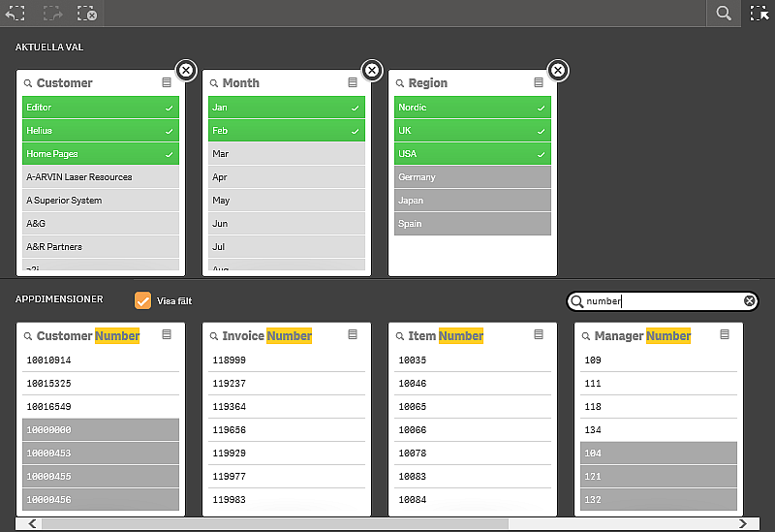This screenshot has height=532, width=775.
Task: Select A&G customer
Action: tap(101, 224)
